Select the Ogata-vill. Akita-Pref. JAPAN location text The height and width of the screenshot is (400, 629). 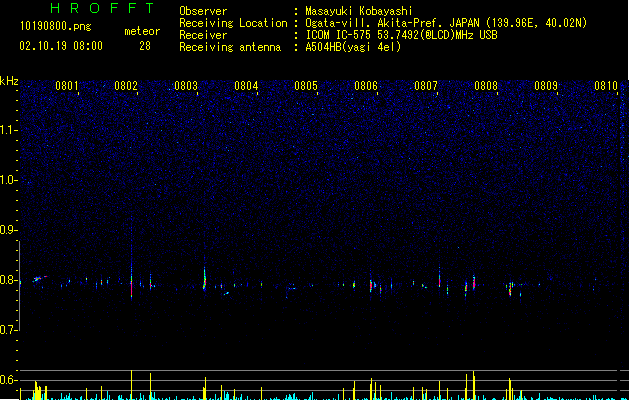(446, 23)
